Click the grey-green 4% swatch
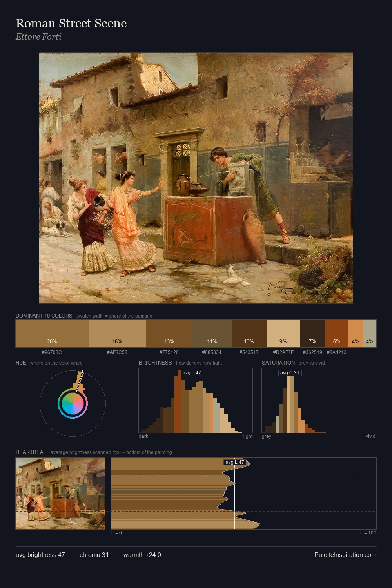Screen dimensions: 392x588 click(x=370, y=334)
